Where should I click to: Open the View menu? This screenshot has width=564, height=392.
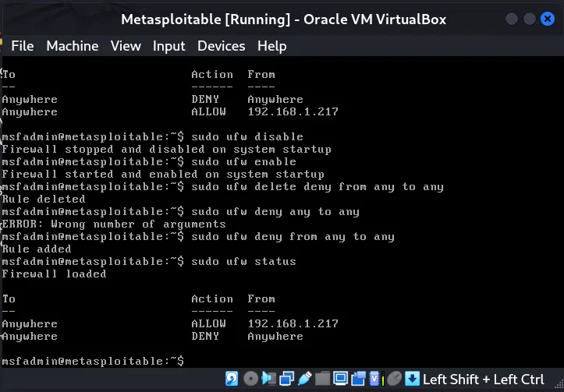click(126, 46)
